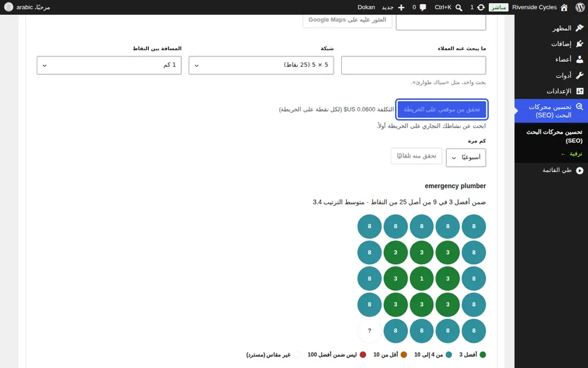This screenshot has height=368, width=588.
Task: Click the search magnifier icon labeled Ctrl+K
Action: (459, 7)
